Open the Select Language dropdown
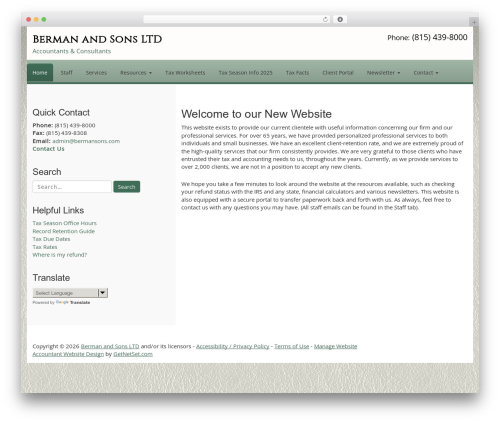 click(70, 293)
